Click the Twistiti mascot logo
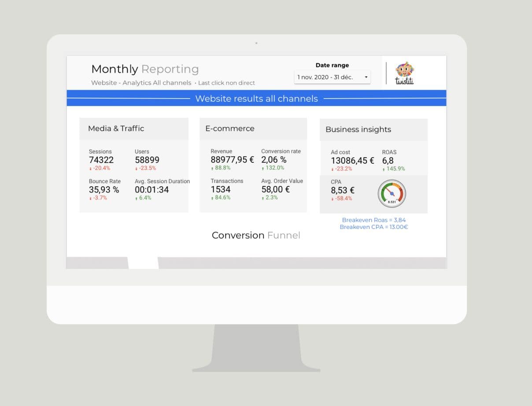The width and height of the screenshot is (532, 406). pyautogui.click(x=404, y=73)
